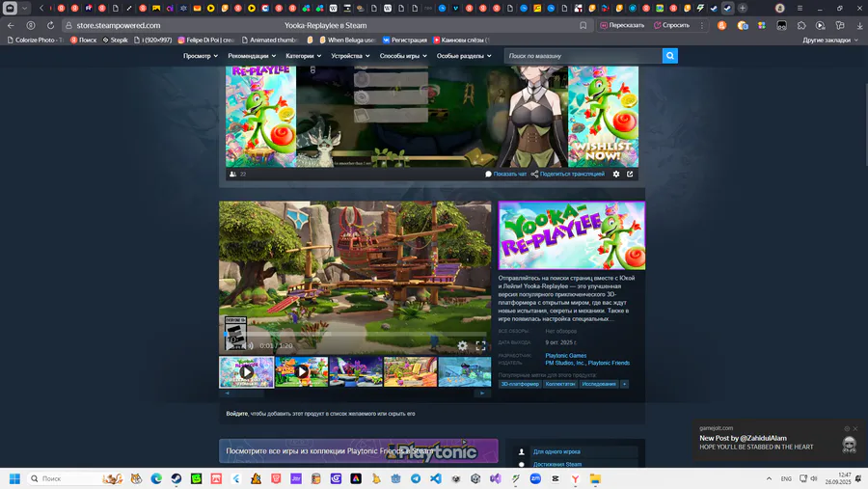Open the notification bell in taskbar
Viewport: 868px width, 489px height.
click(x=858, y=478)
